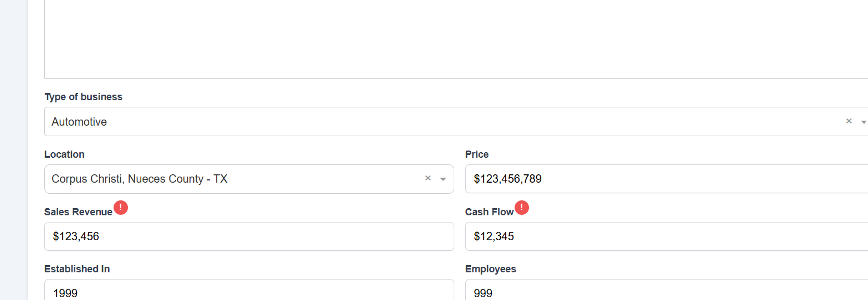Open the Automotive combo box
This screenshot has width=868, height=300.
pos(388,122)
